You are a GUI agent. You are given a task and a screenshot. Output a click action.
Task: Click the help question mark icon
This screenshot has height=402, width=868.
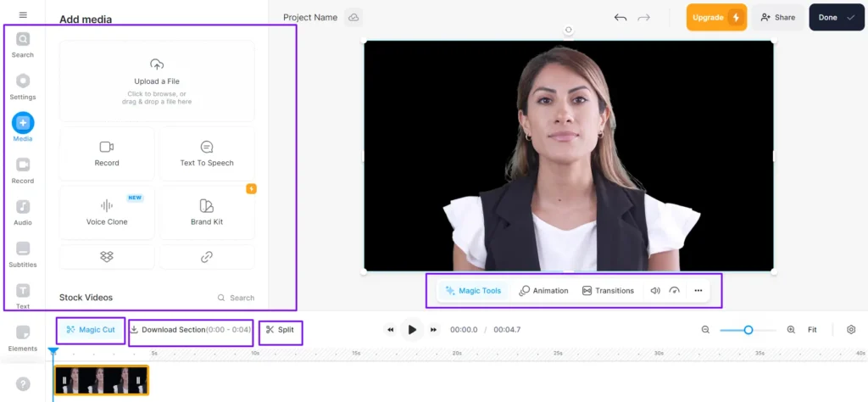(23, 383)
